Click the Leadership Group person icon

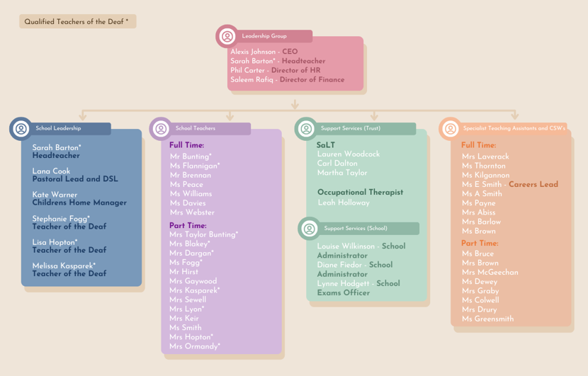click(227, 36)
